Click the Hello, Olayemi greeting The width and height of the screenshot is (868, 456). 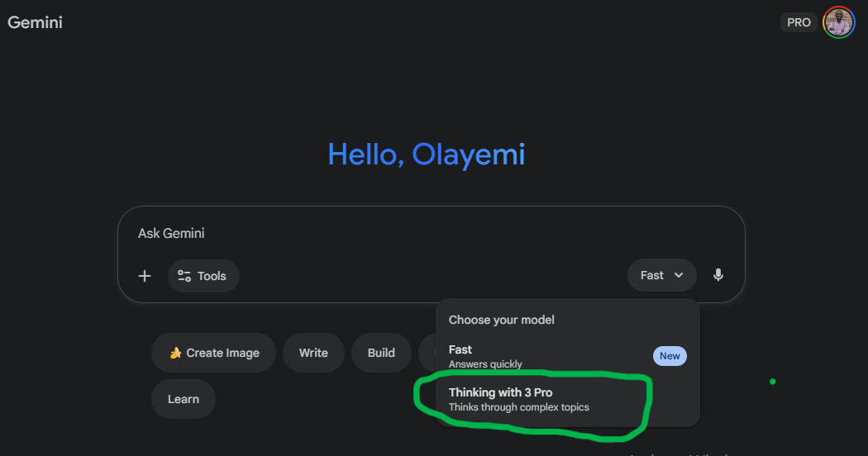pos(427,154)
